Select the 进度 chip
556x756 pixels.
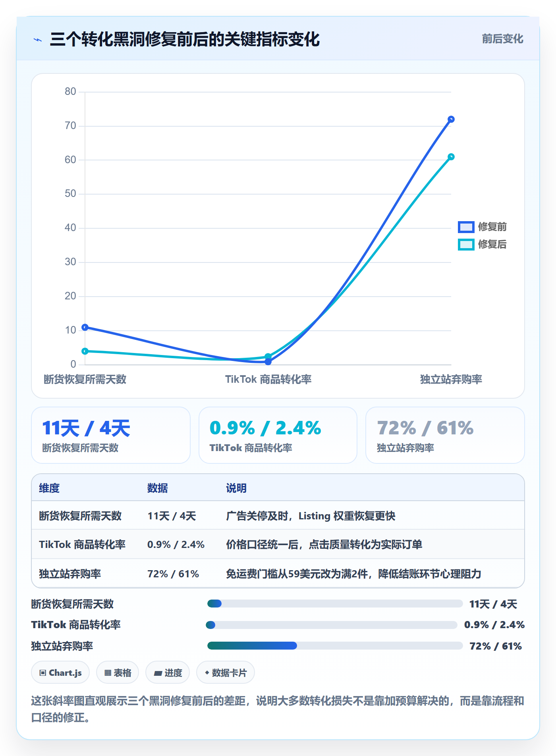168,673
